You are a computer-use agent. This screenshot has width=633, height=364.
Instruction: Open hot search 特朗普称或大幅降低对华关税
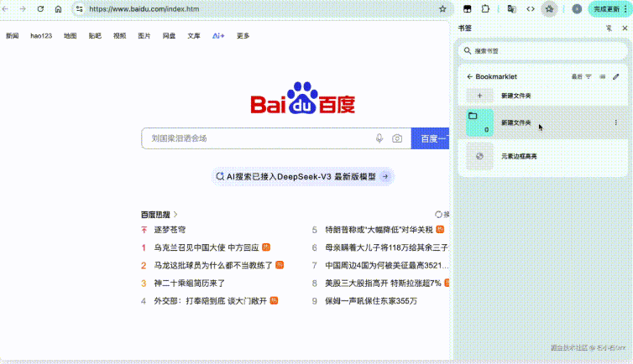379,230
